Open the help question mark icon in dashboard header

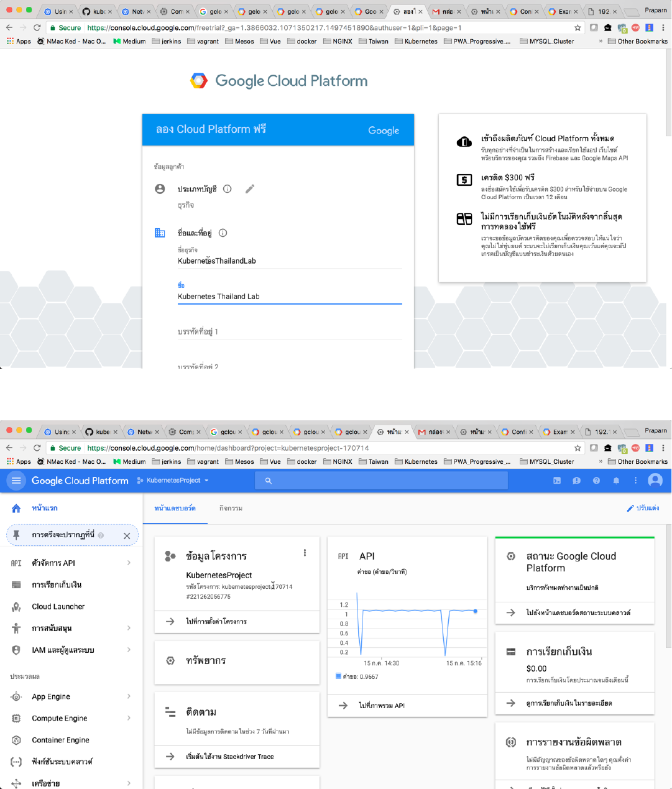point(596,481)
